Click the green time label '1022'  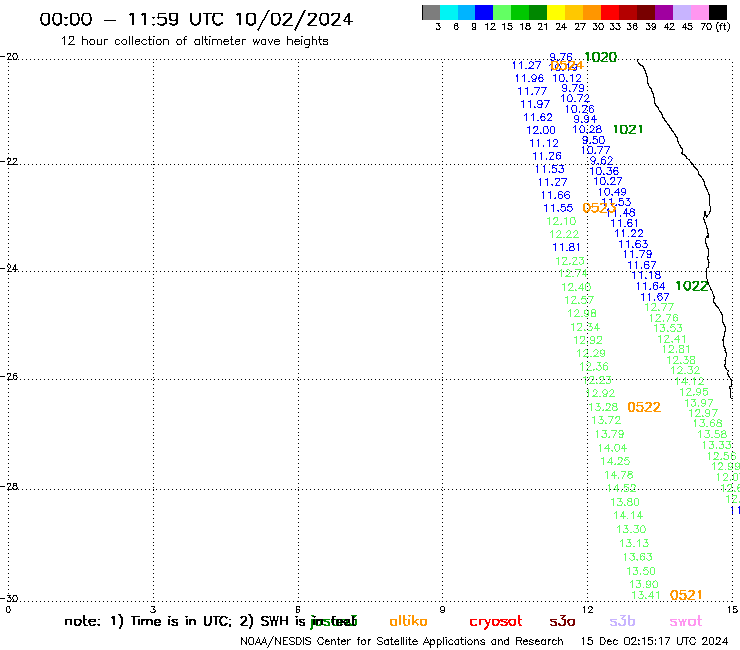click(x=691, y=286)
